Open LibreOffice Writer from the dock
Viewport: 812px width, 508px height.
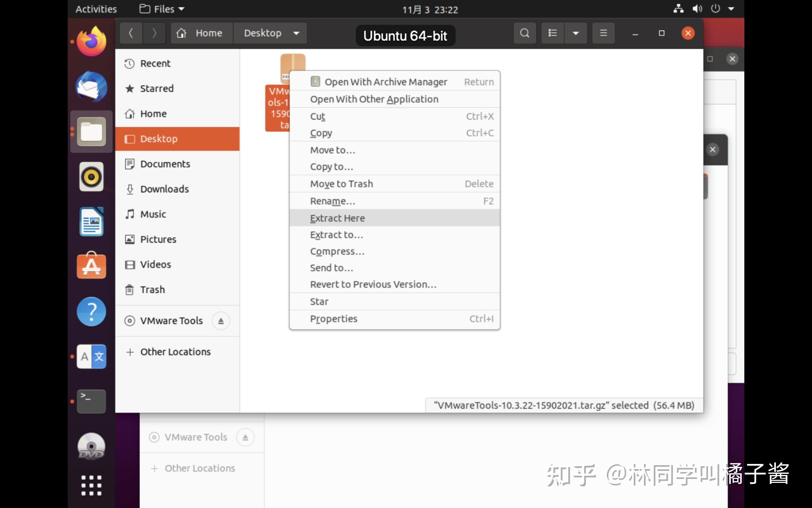91,222
